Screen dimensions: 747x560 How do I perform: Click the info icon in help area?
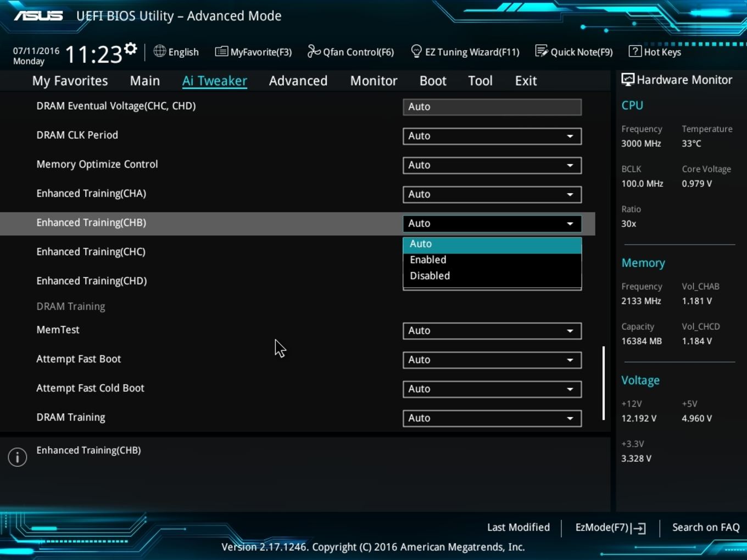click(x=18, y=457)
